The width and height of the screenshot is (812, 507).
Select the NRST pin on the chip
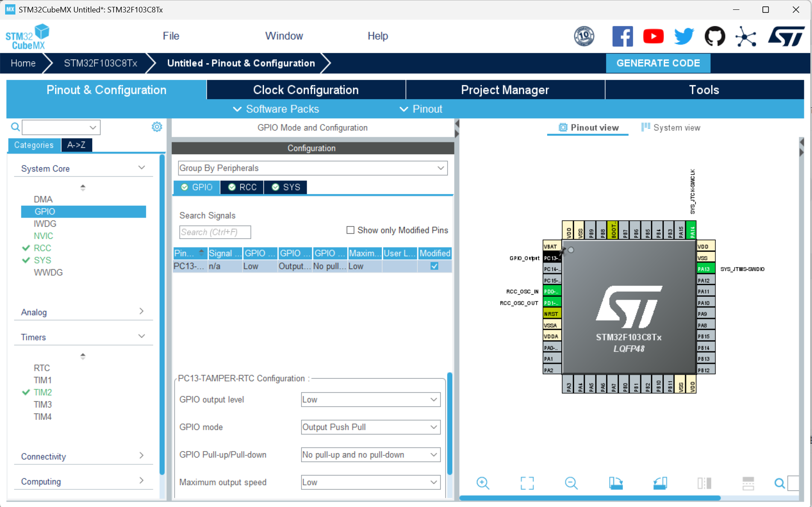pyautogui.click(x=552, y=314)
